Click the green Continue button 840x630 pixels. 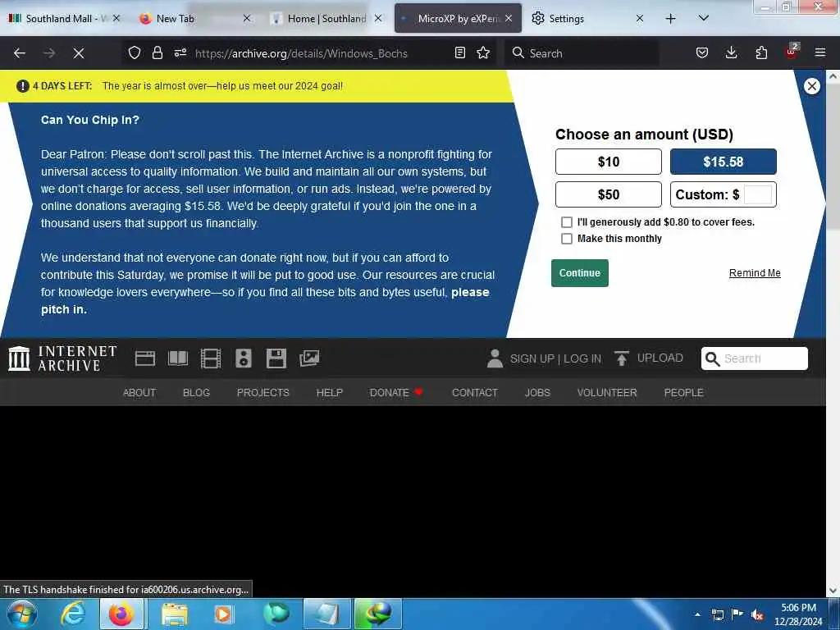click(x=580, y=273)
